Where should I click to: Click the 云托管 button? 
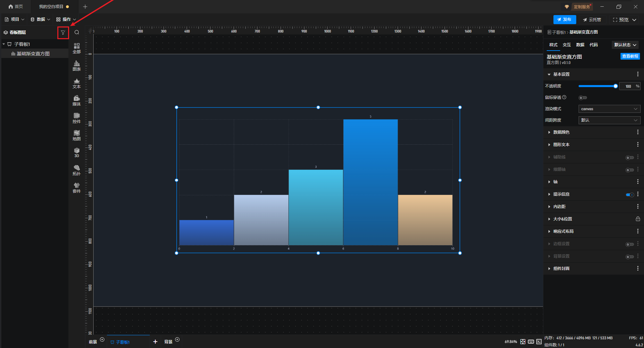(x=592, y=20)
